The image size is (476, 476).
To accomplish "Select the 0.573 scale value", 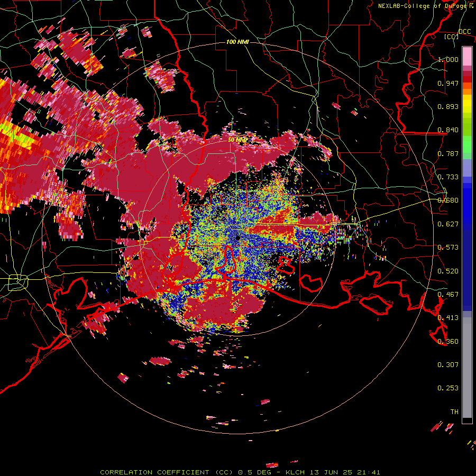I will point(448,248).
